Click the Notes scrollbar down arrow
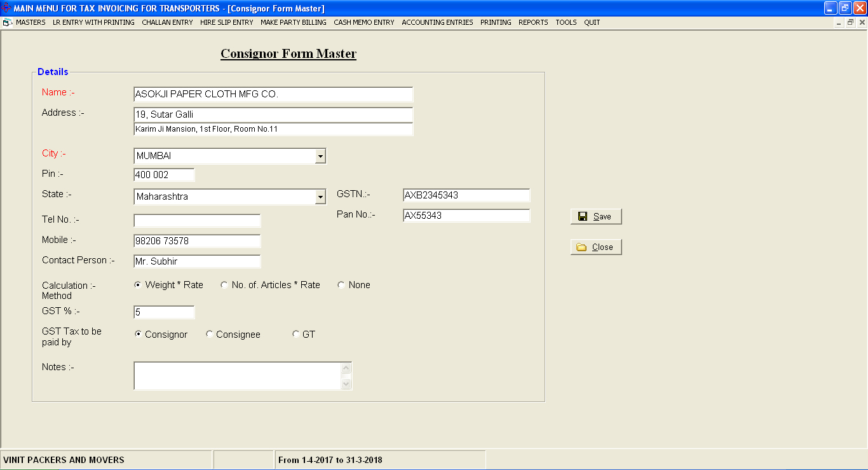The width and height of the screenshot is (868, 470). [x=346, y=382]
